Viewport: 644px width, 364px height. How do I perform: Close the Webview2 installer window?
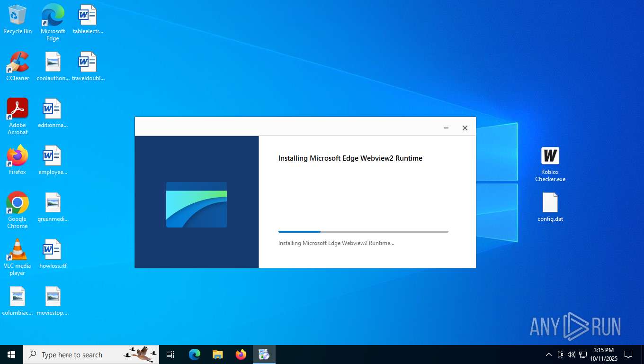[465, 128]
